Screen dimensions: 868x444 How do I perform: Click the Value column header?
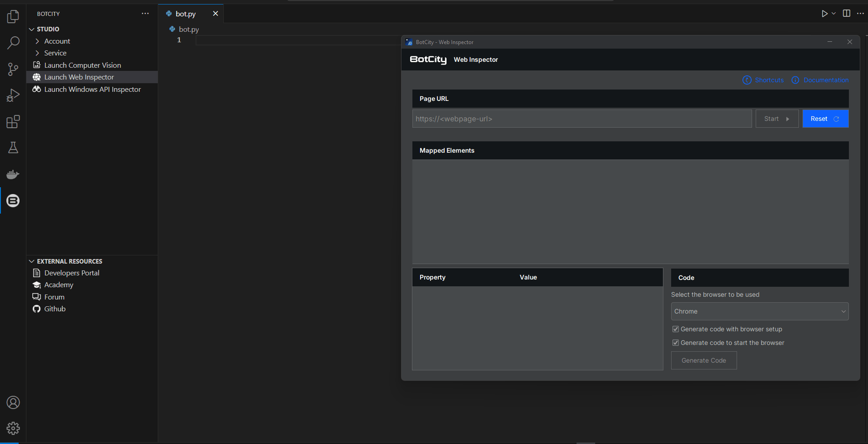[528, 277]
